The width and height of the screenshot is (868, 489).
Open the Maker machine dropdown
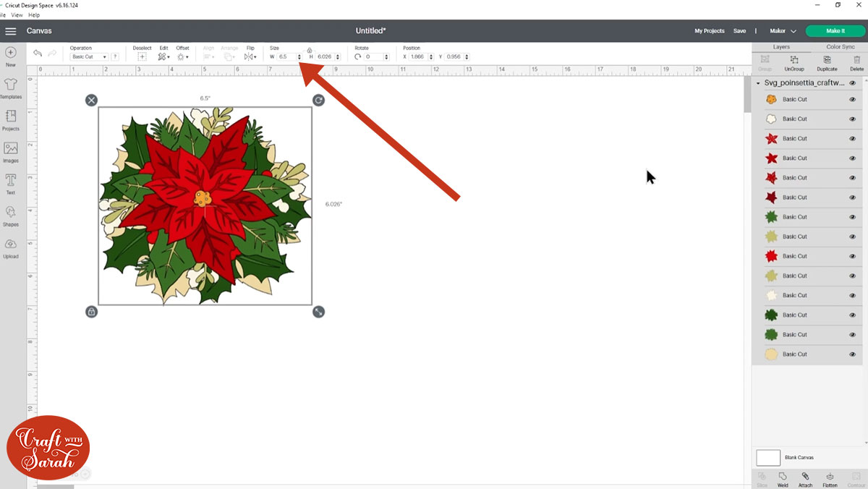[783, 31]
